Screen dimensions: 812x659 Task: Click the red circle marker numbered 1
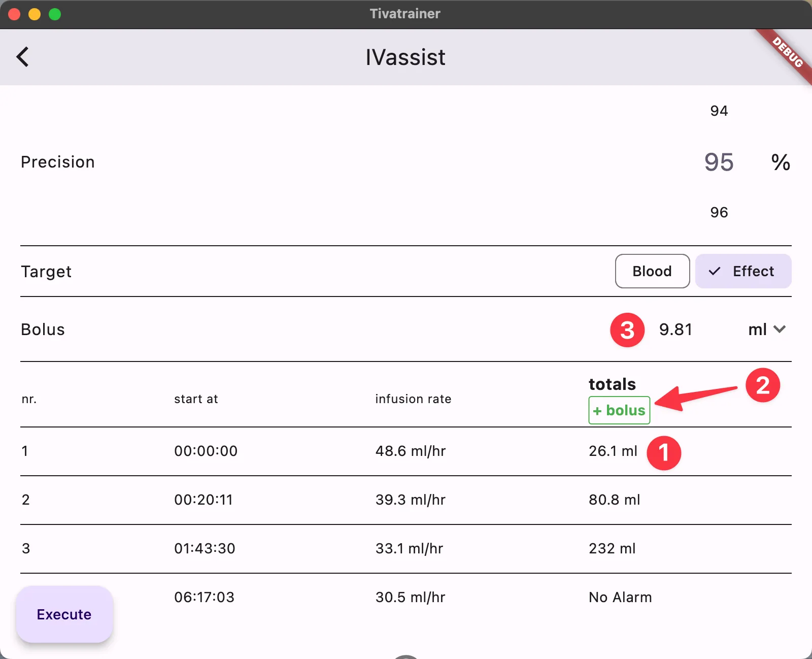(665, 452)
